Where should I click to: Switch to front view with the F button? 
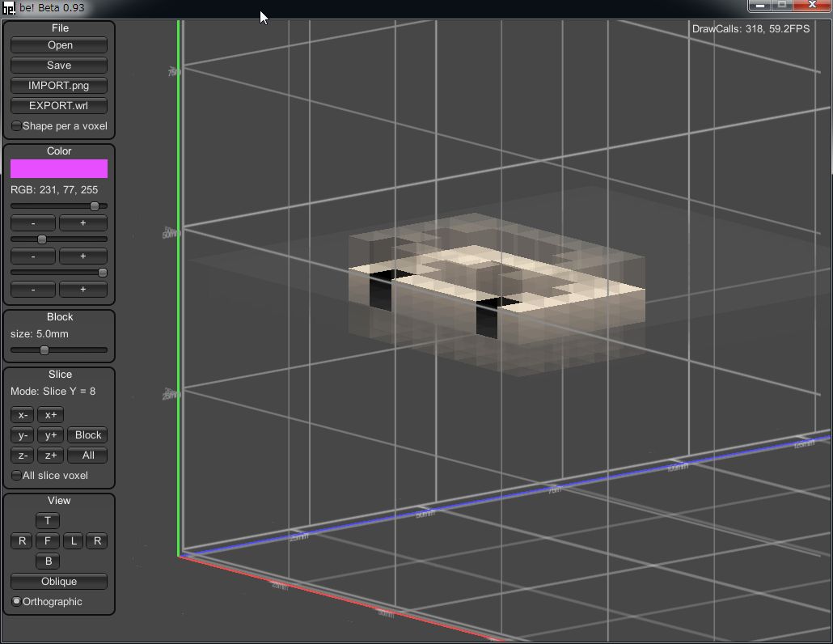pos(48,541)
